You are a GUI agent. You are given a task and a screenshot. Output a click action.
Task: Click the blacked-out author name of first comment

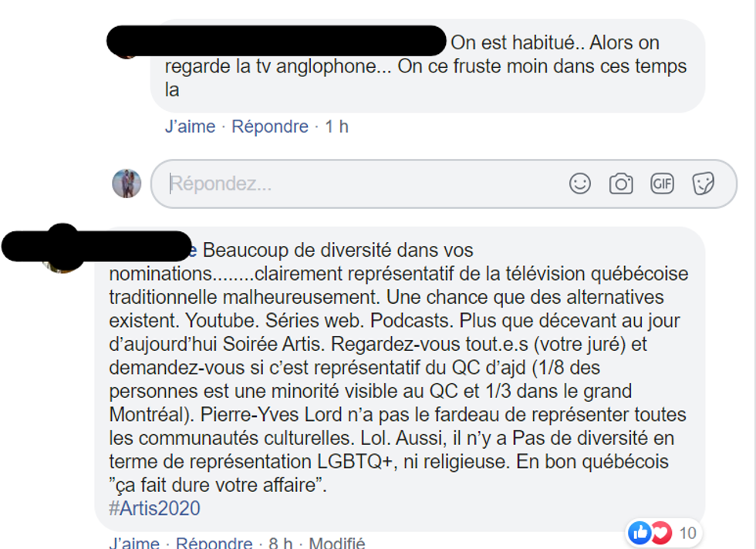[276, 40]
